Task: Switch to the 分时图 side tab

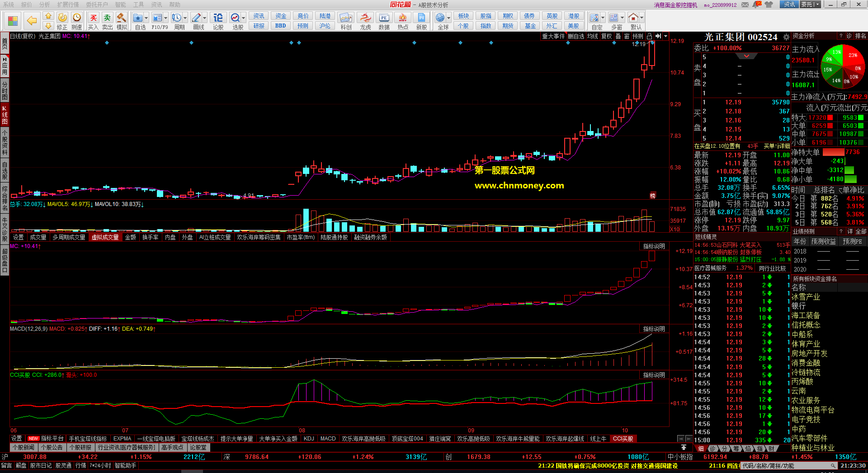Action: 5,90
